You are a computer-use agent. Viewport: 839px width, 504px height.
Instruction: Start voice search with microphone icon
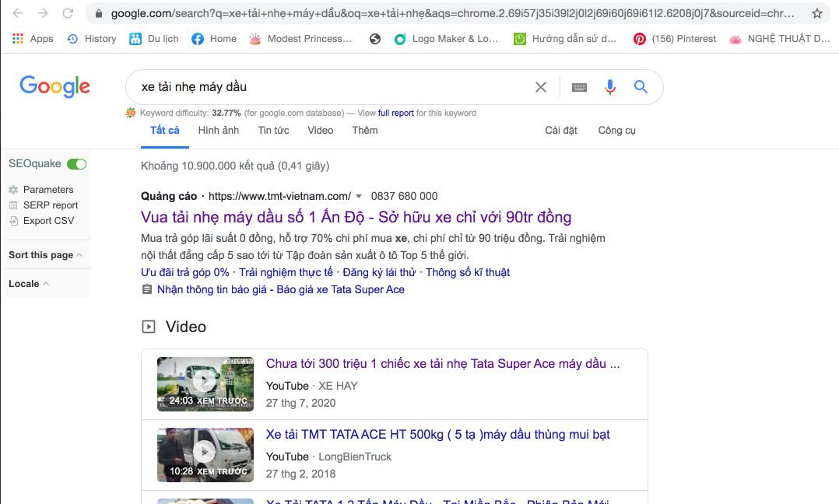point(610,87)
